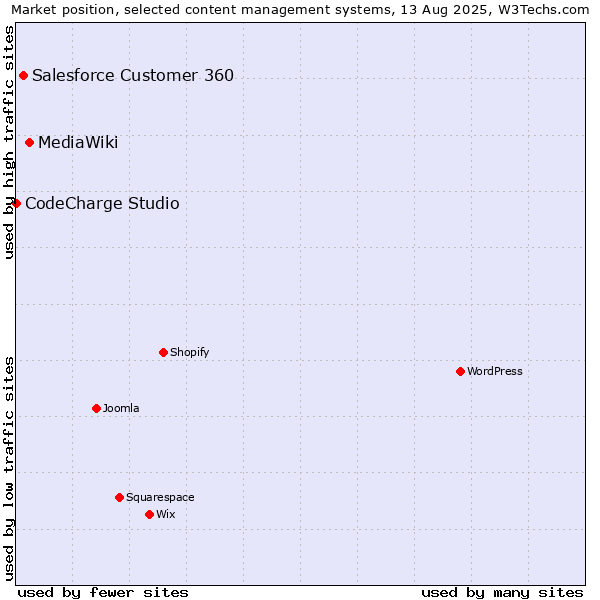Screen dimensions: 600x600
Task: Click the 'Joomla' label text
Action: [x=121, y=408]
